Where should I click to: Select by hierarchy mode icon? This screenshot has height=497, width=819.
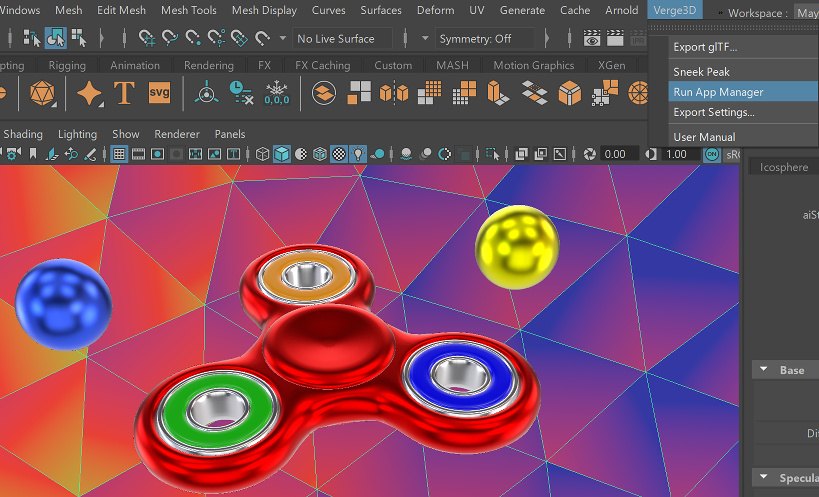click(x=31, y=38)
